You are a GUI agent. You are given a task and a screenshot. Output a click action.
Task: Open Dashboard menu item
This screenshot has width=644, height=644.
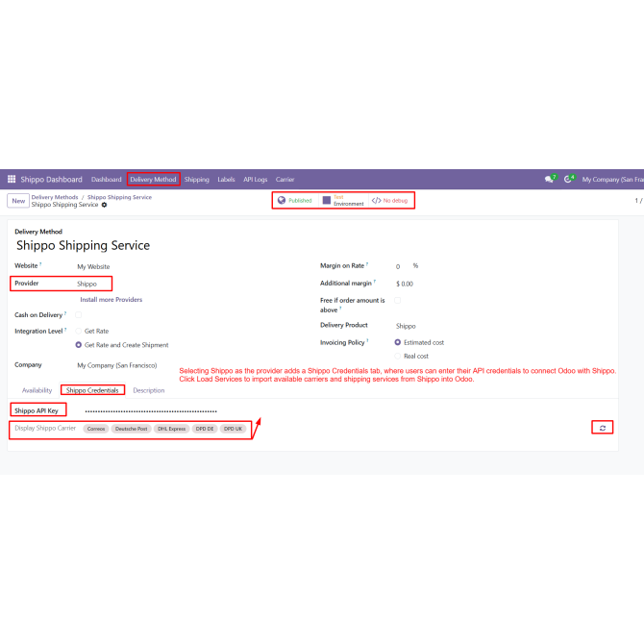107,180
